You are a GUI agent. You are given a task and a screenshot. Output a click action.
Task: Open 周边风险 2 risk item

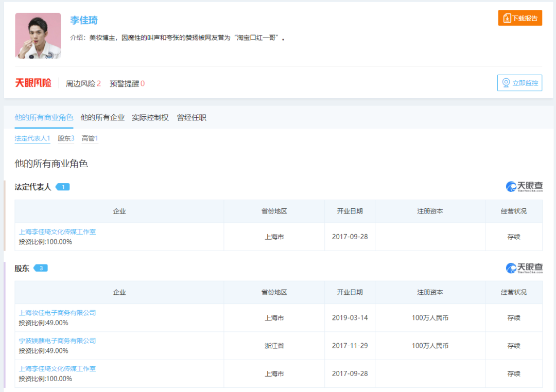83,84
